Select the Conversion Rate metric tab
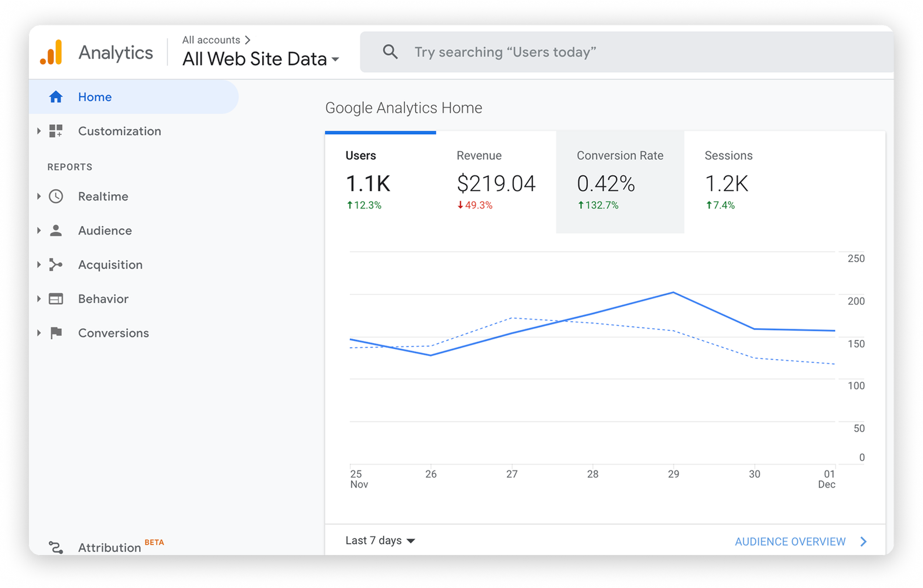This screenshot has width=923, height=588. coord(620,181)
